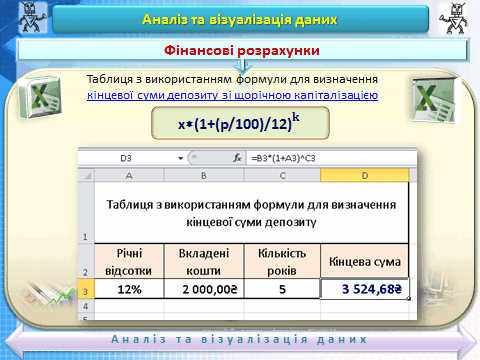Select the cell with value 5
The height and width of the screenshot is (360, 480).
[x=282, y=289]
